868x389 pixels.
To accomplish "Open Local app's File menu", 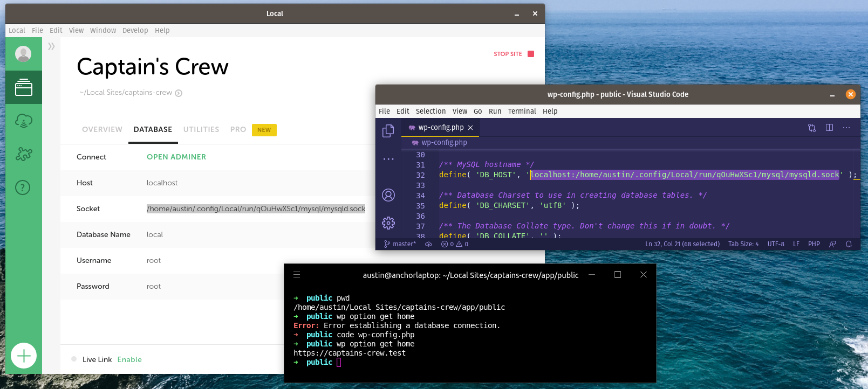I will [x=37, y=30].
